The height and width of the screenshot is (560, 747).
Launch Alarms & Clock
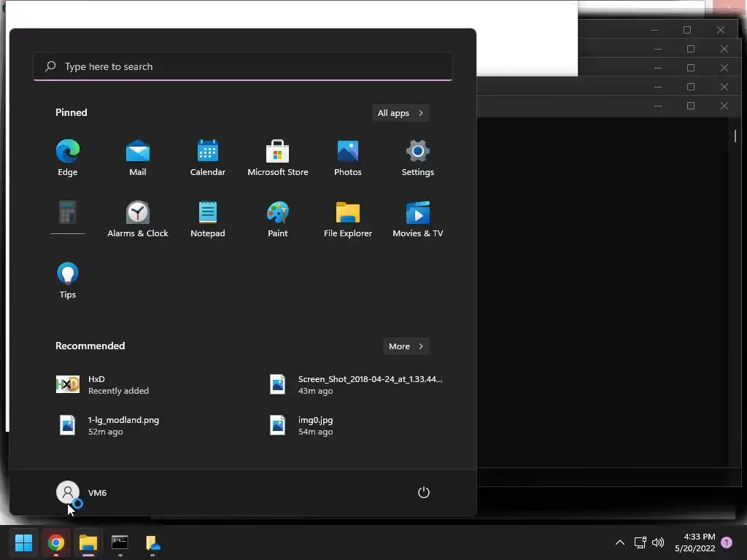[138, 219]
